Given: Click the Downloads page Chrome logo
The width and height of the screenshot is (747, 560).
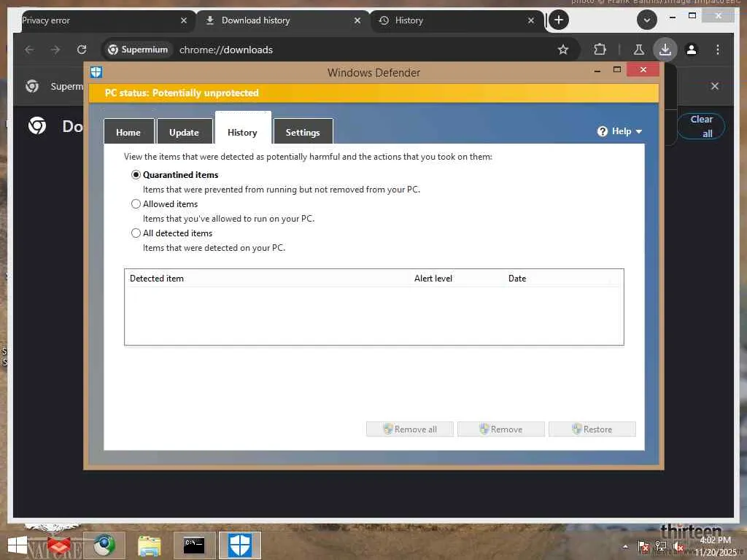Looking at the screenshot, I should click(37, 125).
